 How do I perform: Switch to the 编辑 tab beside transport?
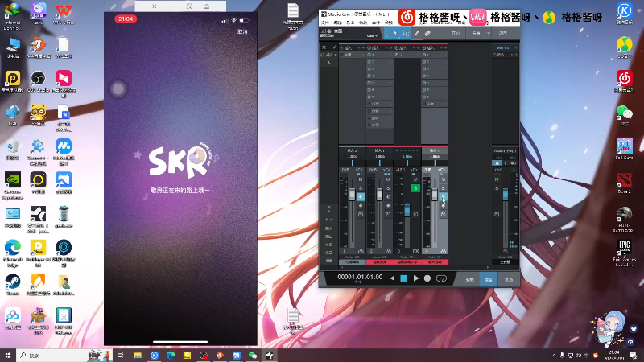point(469,279)
